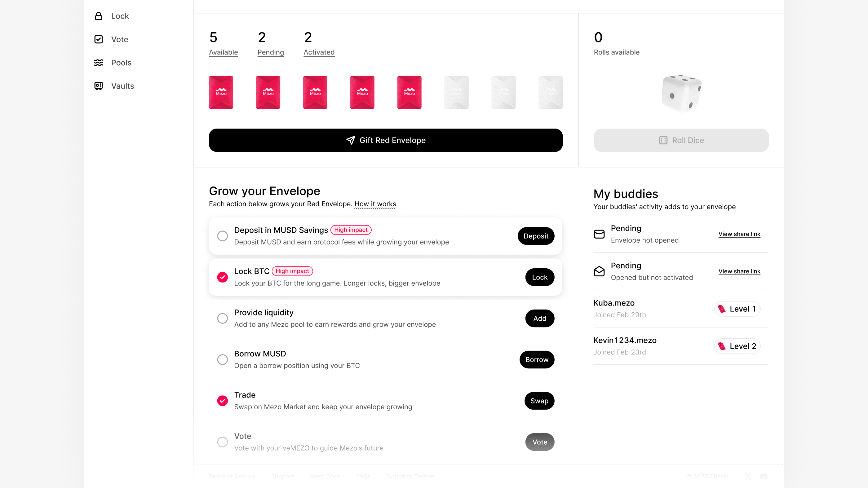The height and width of the screenshot is (488, 868).
Task: Open the Vaults menu item
Action: [122, 86]
